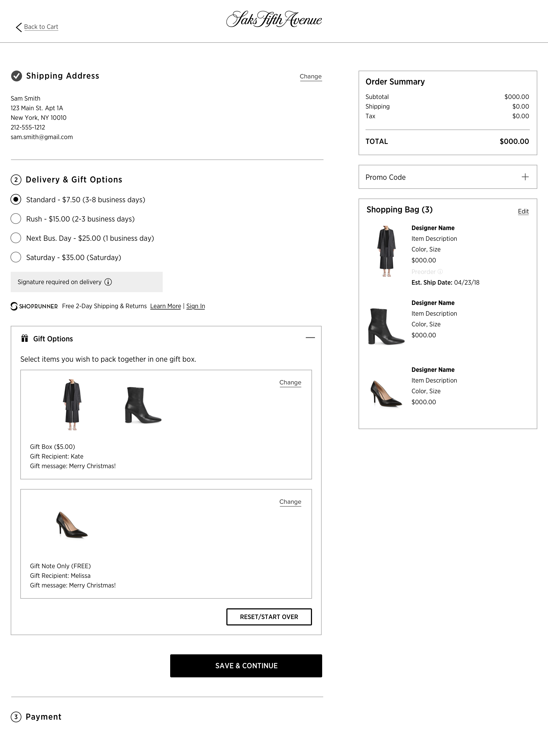Change the shipping address
Viewport: 548px width, 756px height.
[x=310, y=76]
